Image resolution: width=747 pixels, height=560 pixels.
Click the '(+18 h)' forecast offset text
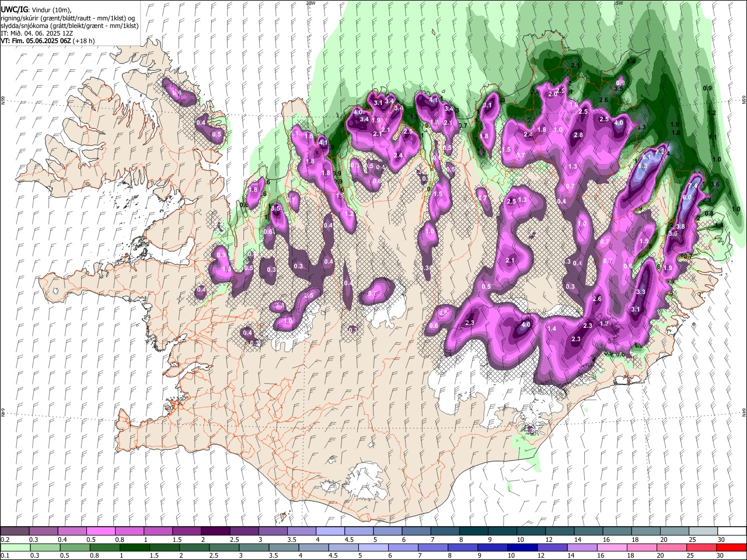coord(84,41)
